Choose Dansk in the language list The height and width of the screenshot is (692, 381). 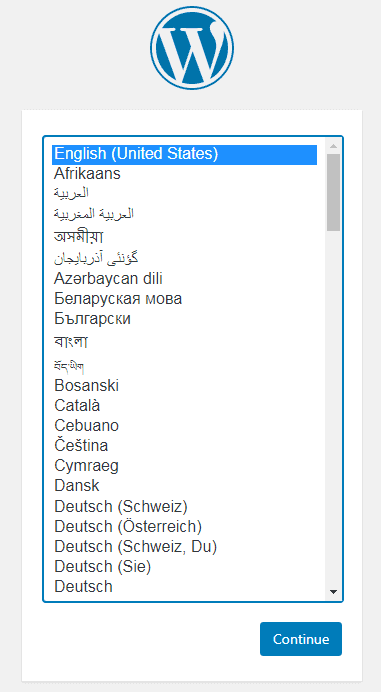(x=185, y=485)
